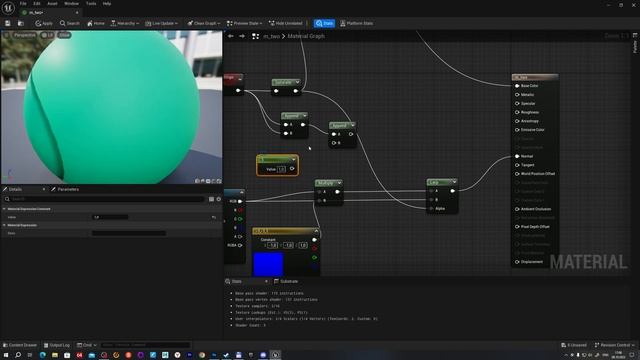Viewport: 640px width, 360px height.
Task: Open the File menu
Action: coord(23,4)
